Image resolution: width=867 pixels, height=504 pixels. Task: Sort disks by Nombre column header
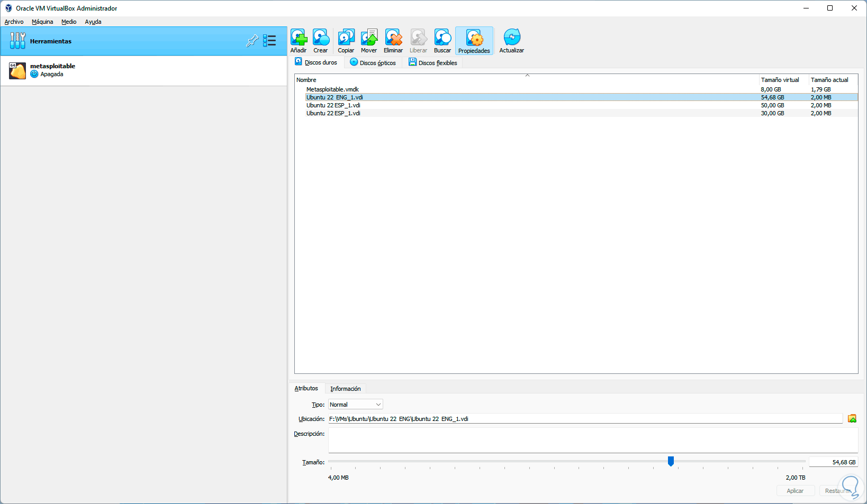tap(306, 80)
